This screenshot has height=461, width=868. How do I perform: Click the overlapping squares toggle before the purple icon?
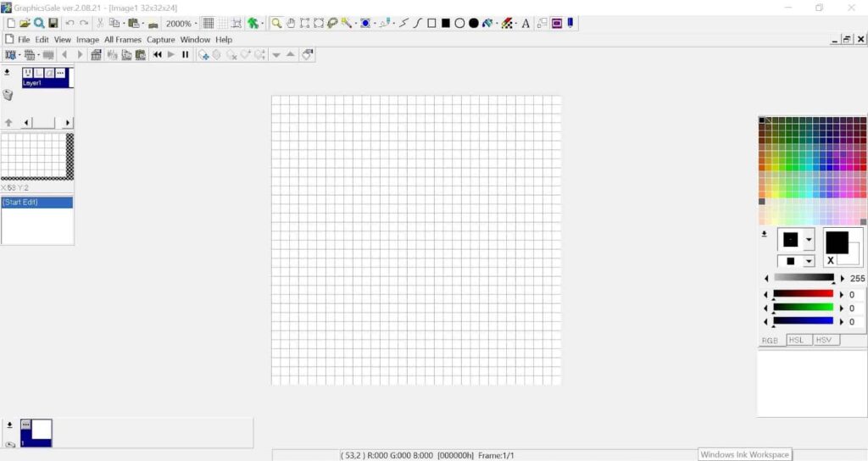click(542, 23)
